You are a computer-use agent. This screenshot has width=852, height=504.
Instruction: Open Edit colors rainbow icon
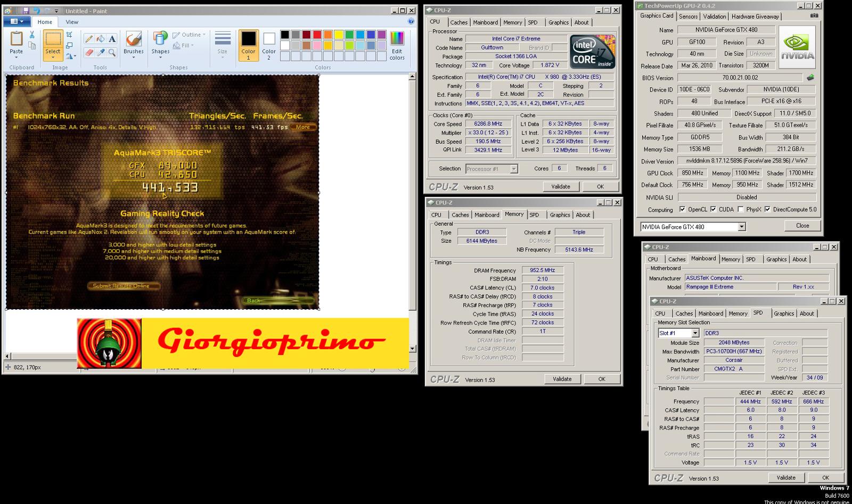pyautogui.click(x=397, y=39)
